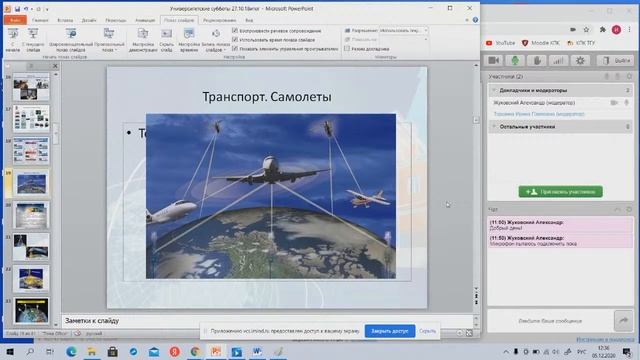The width and height of the screenshot is (640, 360).
Task: Click invite participants green button
Action: coord(560,191)
